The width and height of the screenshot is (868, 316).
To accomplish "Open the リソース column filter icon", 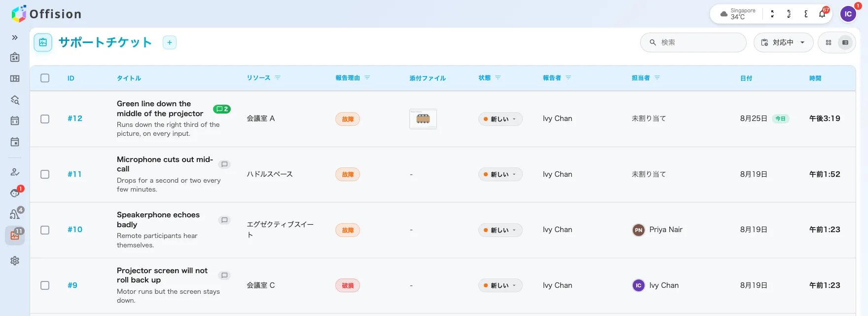I will (x=278, y=78).
